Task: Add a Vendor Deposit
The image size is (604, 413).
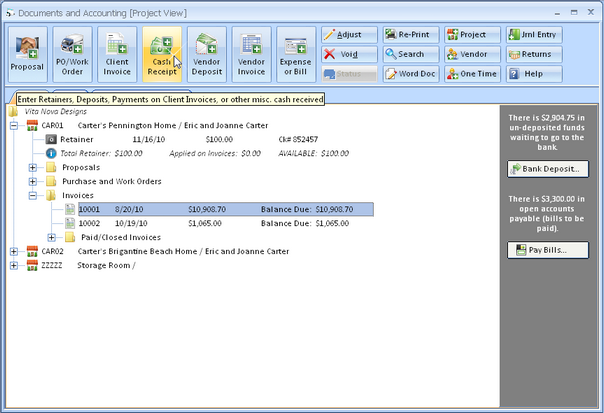Action: click(x=207, y=54)
